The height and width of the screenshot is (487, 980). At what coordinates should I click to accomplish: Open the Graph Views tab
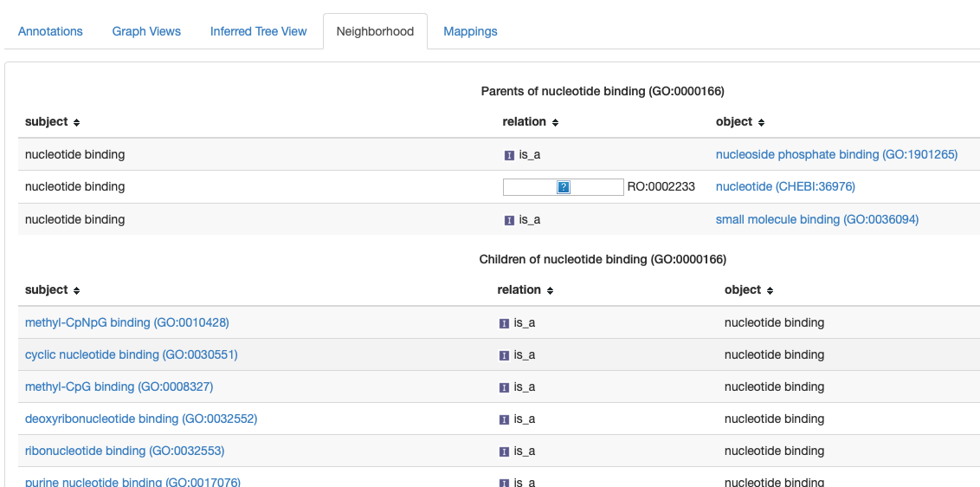point(146,31)
